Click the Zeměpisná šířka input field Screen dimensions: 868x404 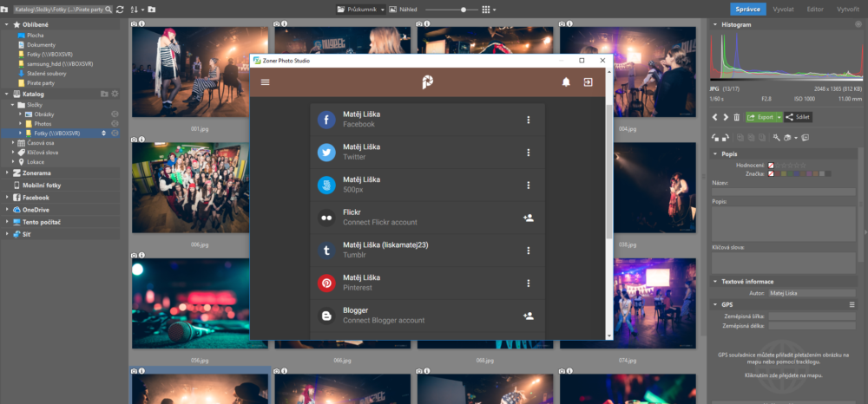(x=812, y=316)
